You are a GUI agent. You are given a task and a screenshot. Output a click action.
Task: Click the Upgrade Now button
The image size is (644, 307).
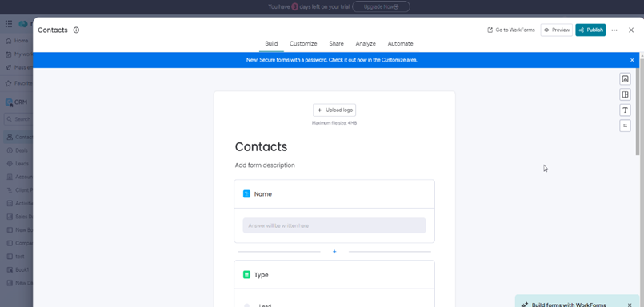point(381,6)
